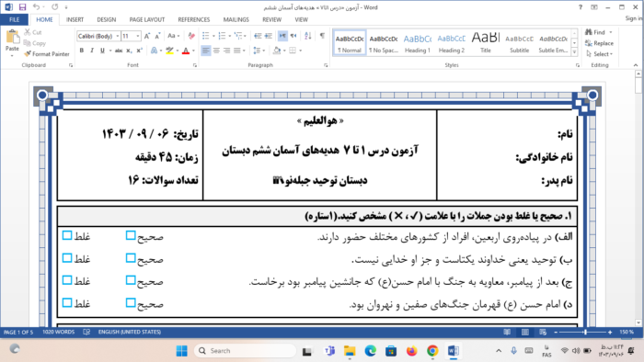
Task: Clear all formatting
Action: click(191, 36)
